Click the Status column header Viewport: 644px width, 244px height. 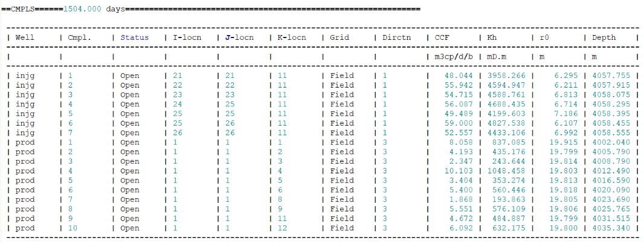(134, 37)
